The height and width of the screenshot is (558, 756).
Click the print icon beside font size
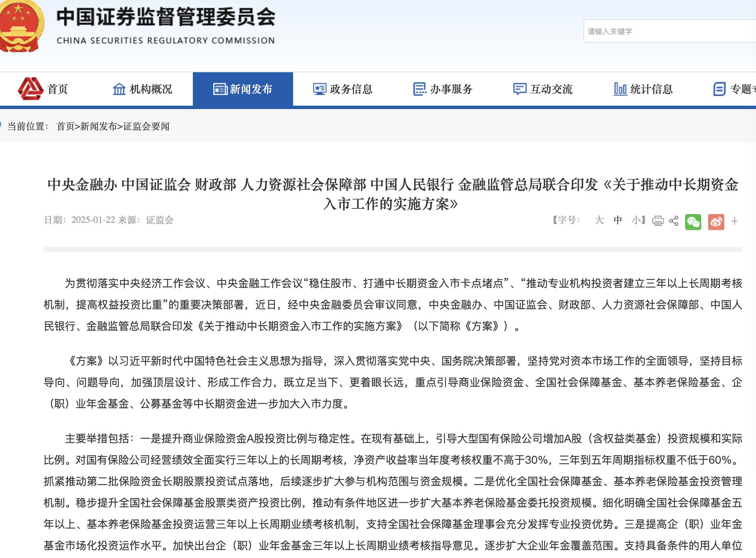point(658,221)
